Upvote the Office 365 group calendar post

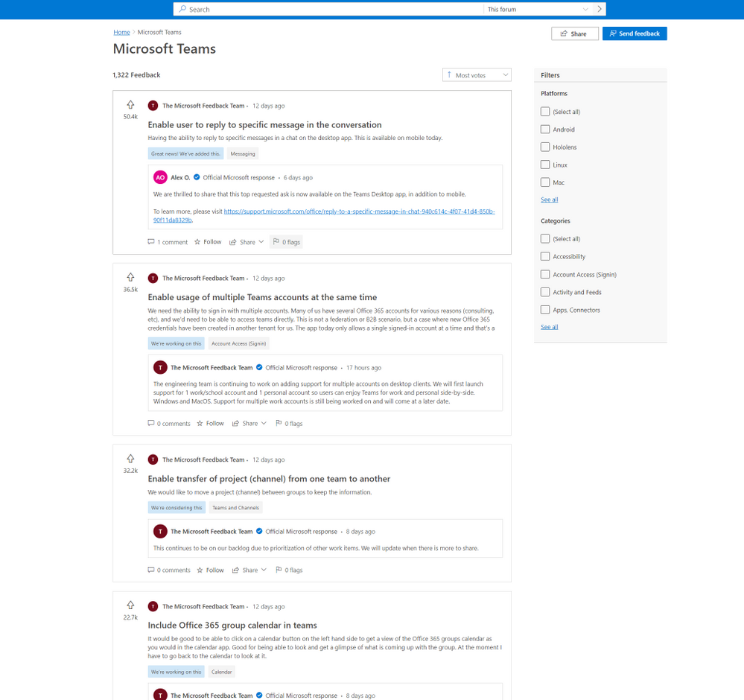pyautogui.click(x=130, y=605)
